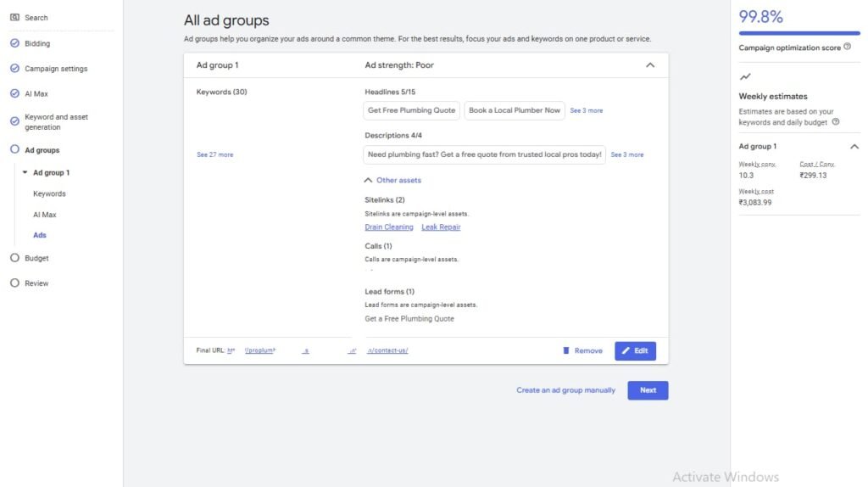Go to Campaign settings step
The height and width of the screenshot is (487, 868).
56,69
